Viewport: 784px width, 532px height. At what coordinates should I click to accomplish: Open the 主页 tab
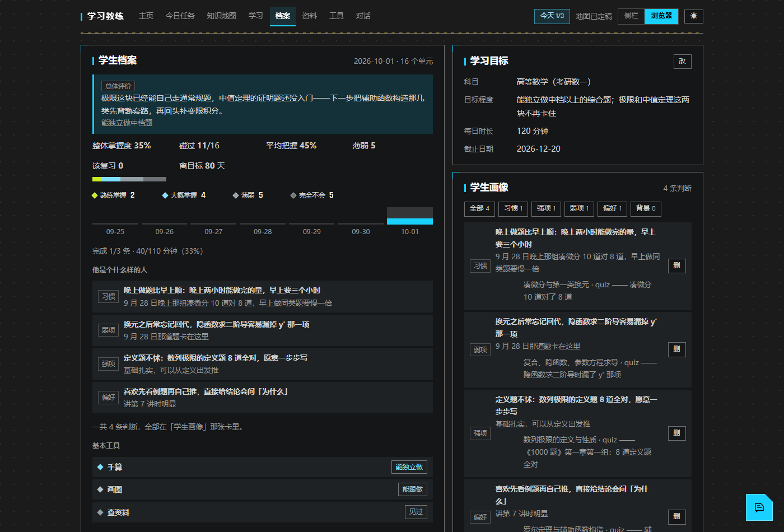(x=146, y=16)
